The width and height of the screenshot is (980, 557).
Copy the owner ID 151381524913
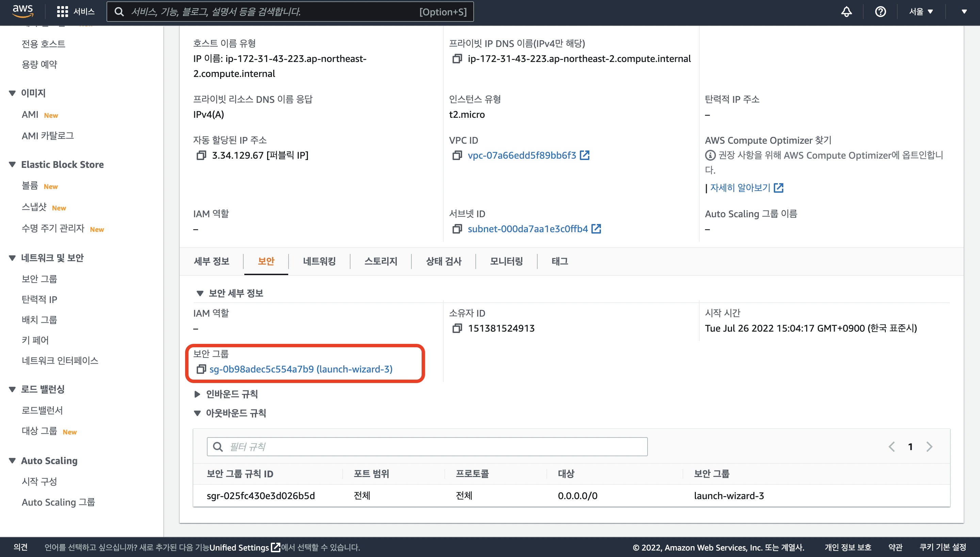click(457, 328)
